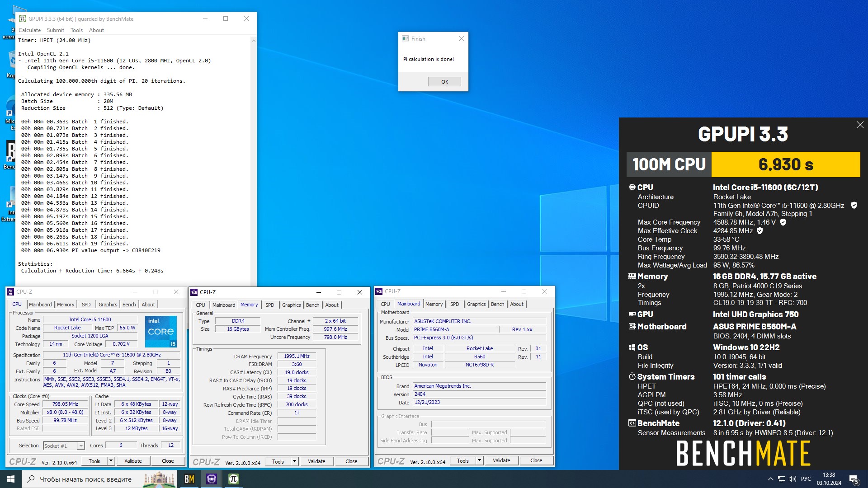The height and width of the screenshot is (488, 868).
Task: Expand Tools dropdown arrow in right CPU-Z
Action: pos(479,460)
